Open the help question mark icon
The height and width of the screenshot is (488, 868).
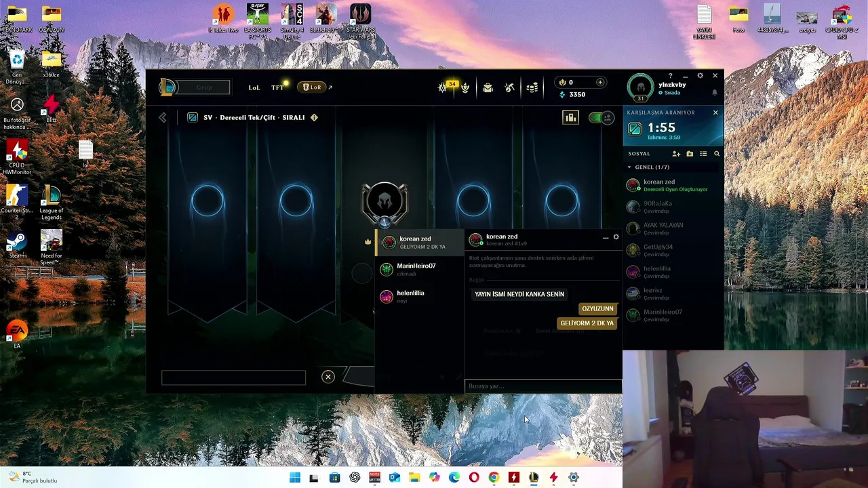(x=670, y=76)
